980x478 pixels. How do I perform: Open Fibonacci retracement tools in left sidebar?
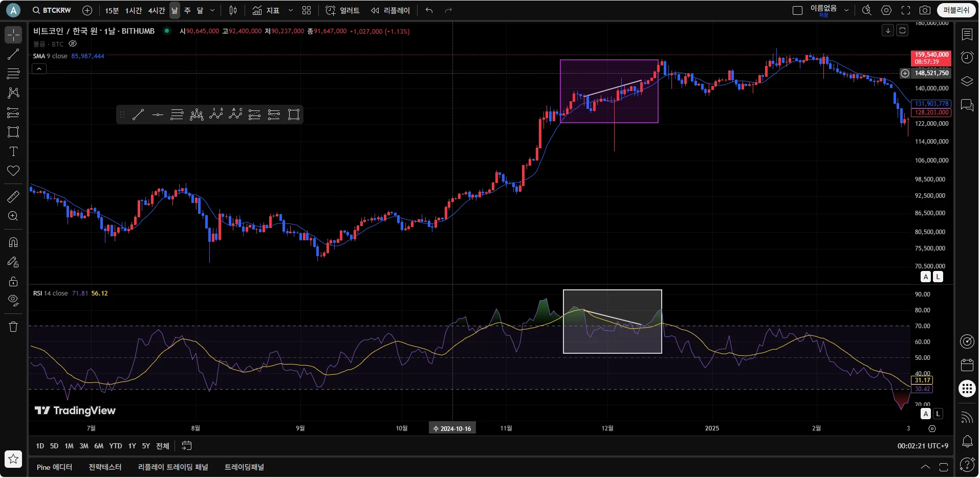click(x=13, y=74)
